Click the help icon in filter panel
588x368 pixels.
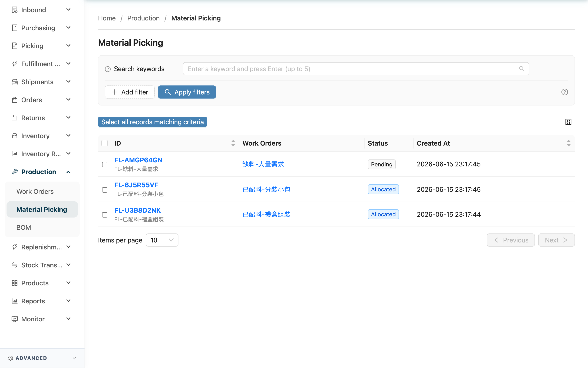click(x=565, y=92)
